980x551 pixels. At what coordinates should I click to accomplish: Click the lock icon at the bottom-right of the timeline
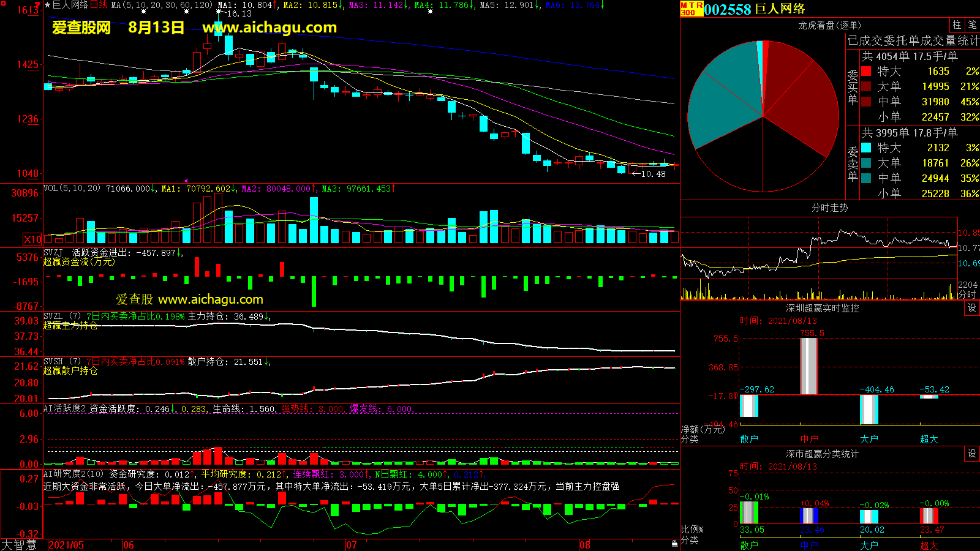[674, 543]
